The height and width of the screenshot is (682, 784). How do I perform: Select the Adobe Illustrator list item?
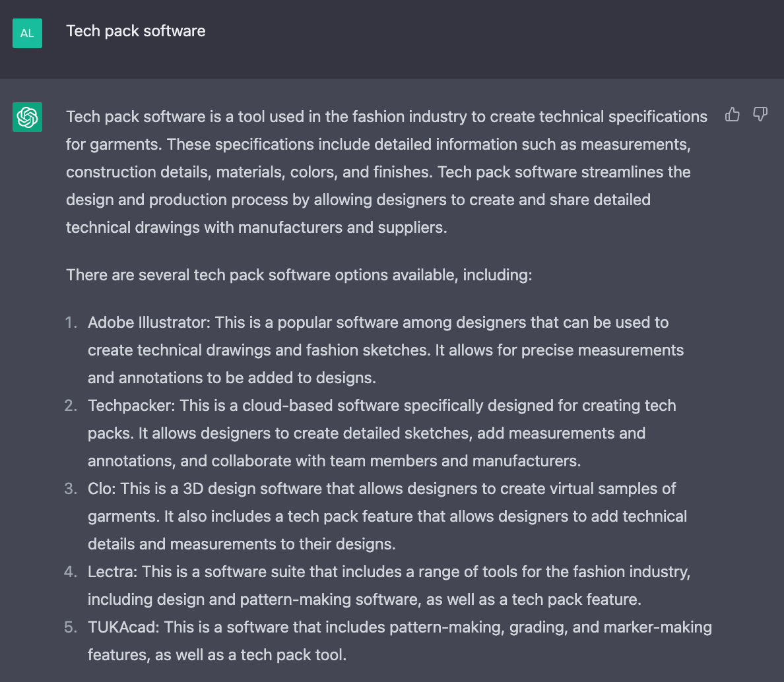pos(385,350)
